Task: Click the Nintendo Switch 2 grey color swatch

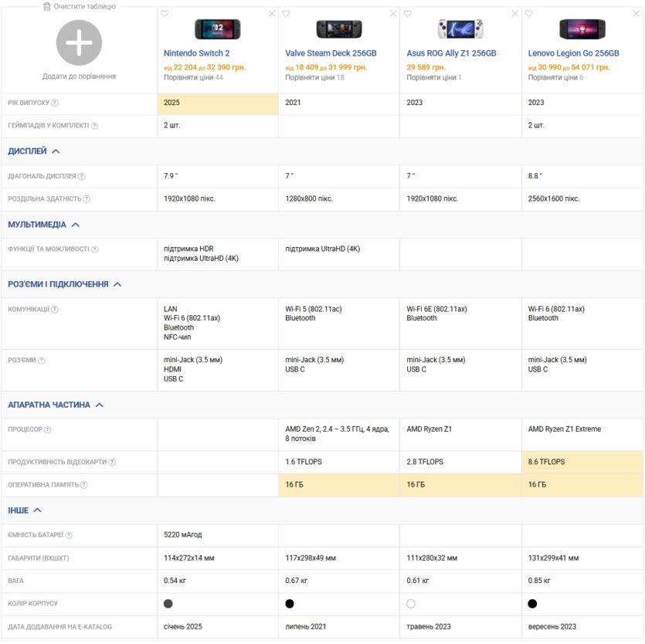Action: (168, 604)
